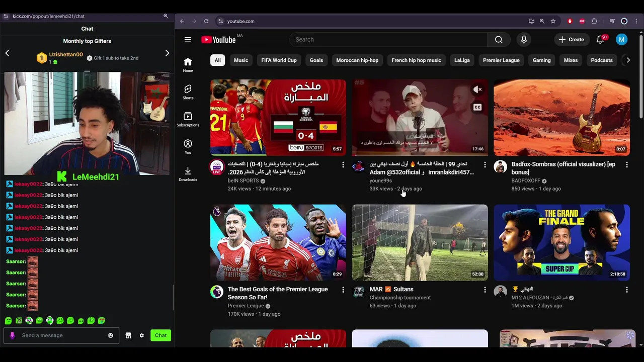Screen dimensions: 644x362
Task: Open emoji picker in Kick chat input
Action: (111, 335)
